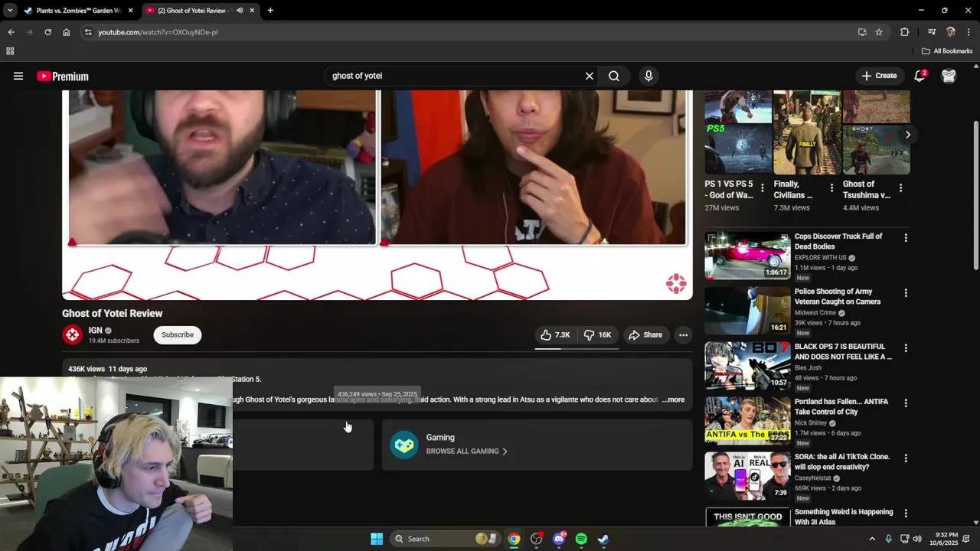Open more actions ellipsis beside Share

click(683, 334)
